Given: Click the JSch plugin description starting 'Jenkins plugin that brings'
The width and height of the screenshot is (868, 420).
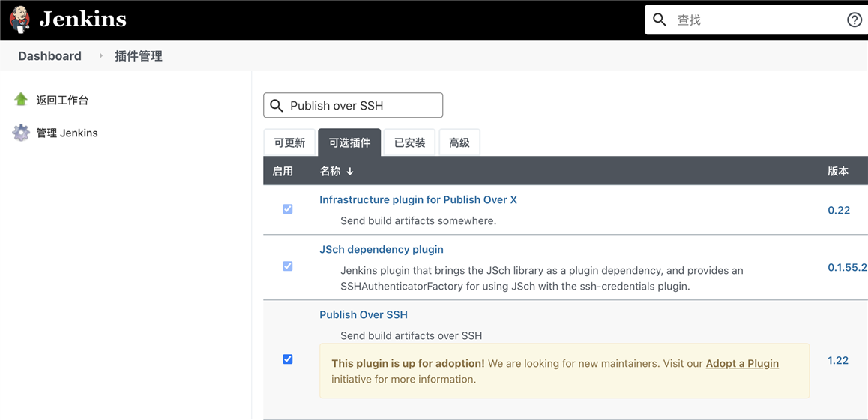Looking at the screenshot, I should 541,279.
